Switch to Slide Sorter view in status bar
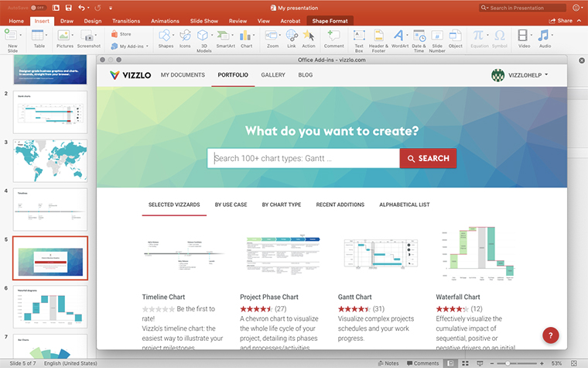The image size is (588, 368). coord(465,363)
